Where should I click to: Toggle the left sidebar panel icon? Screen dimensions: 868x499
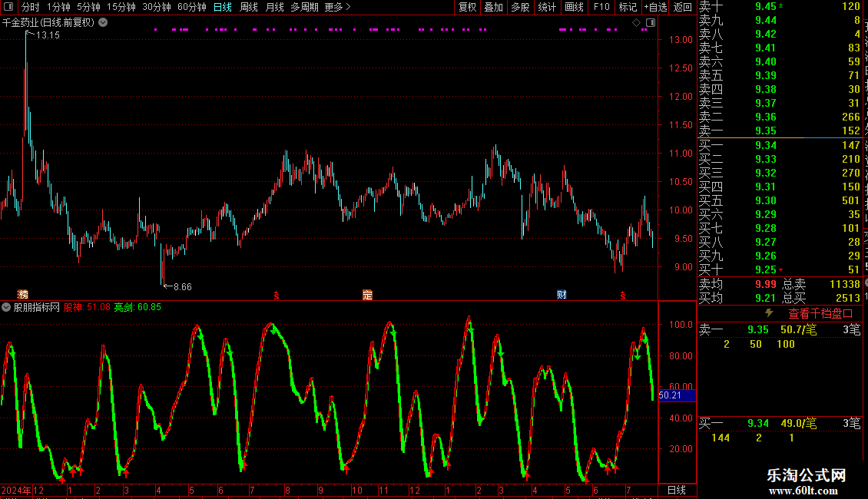click(x=8, y=7)
